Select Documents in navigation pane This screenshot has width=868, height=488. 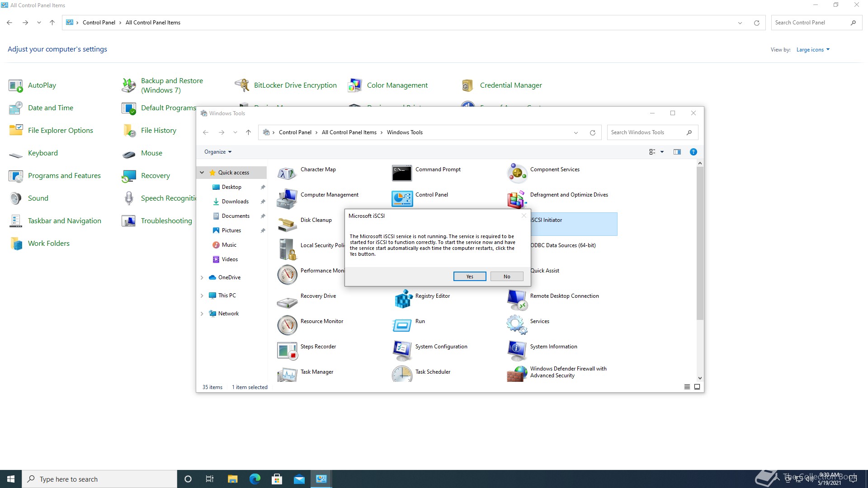click(x=236, y=216)
